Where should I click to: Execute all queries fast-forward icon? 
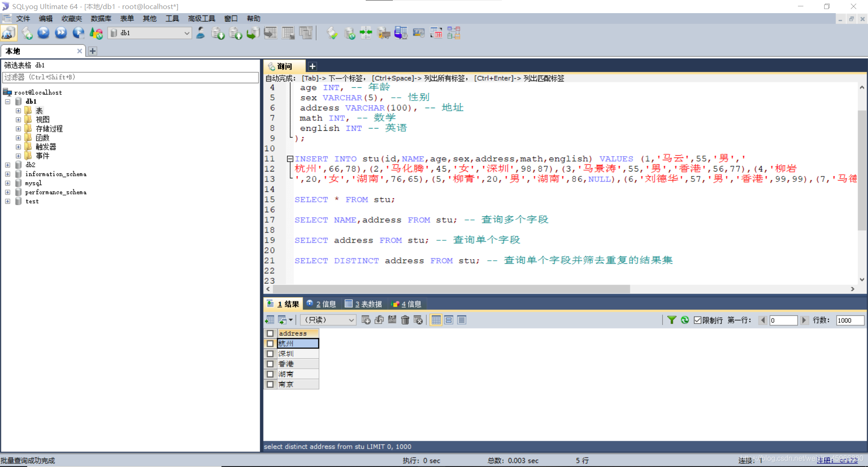click(61, 33)
